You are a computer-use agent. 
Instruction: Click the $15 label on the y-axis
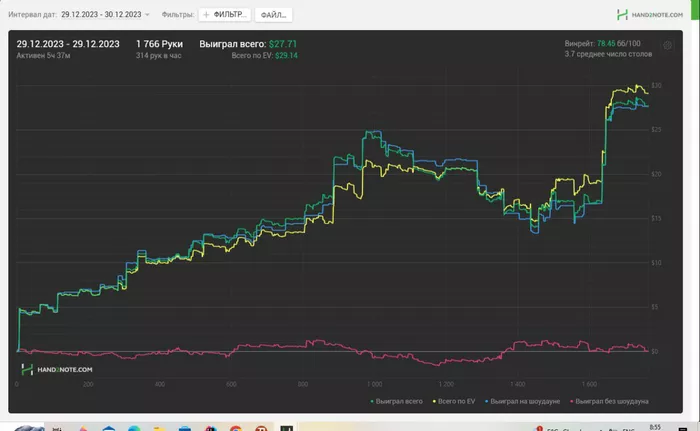click(656, 218)
